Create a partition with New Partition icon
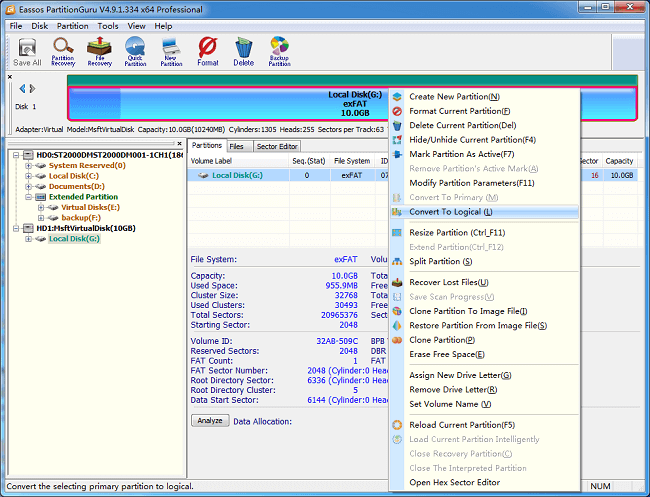This screenshot has height=497, width=650. tap(171, 50)
